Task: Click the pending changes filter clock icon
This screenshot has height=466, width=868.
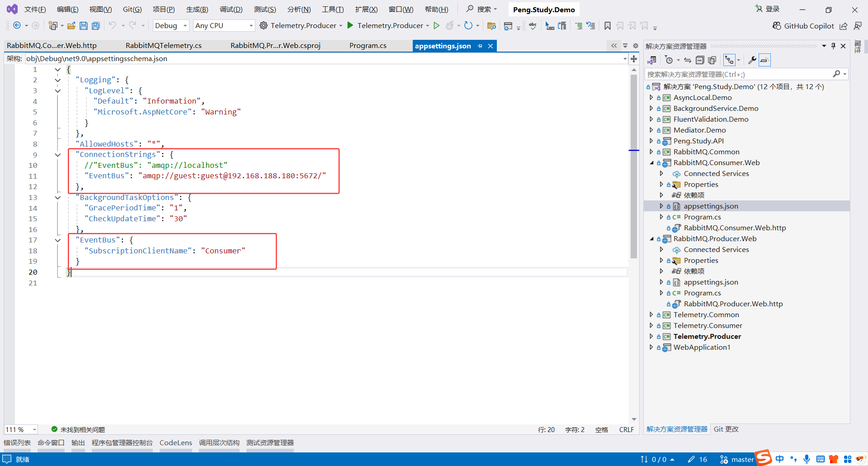Action: click(670, 60)
